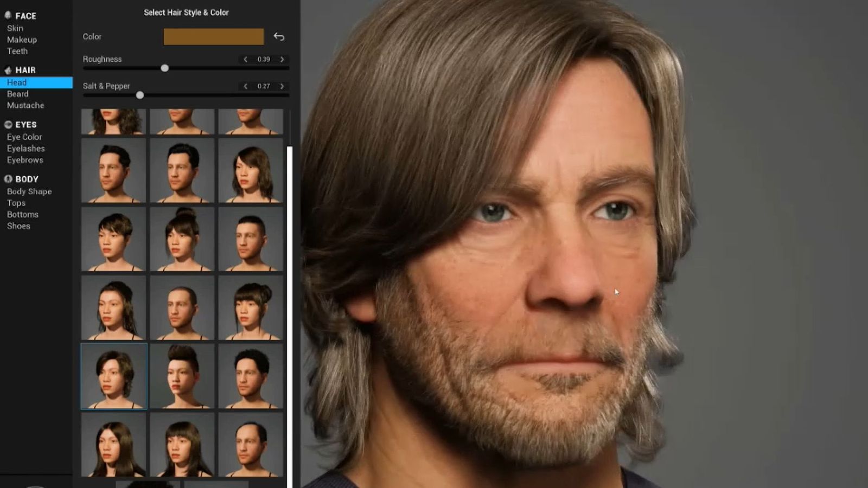This screenshot has height=488, width=868.
Task: Decrease Roughness with left arrow
Action: [x=245, y=60]
